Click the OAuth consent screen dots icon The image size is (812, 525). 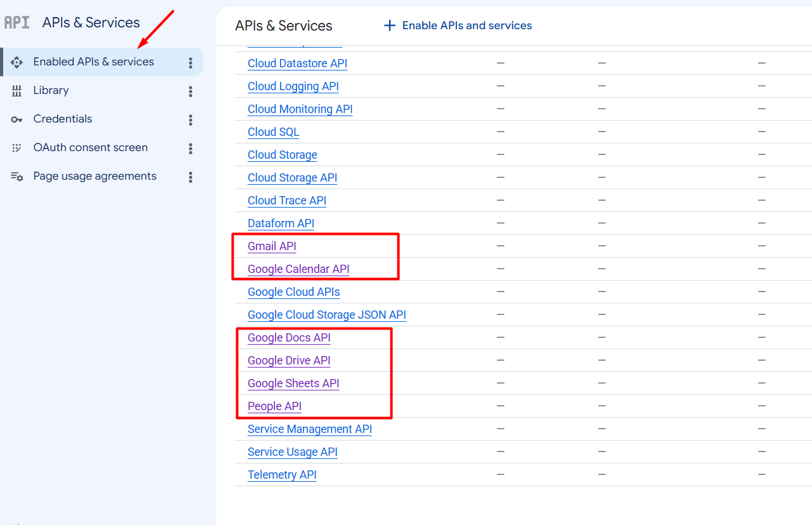click(17, 148)
